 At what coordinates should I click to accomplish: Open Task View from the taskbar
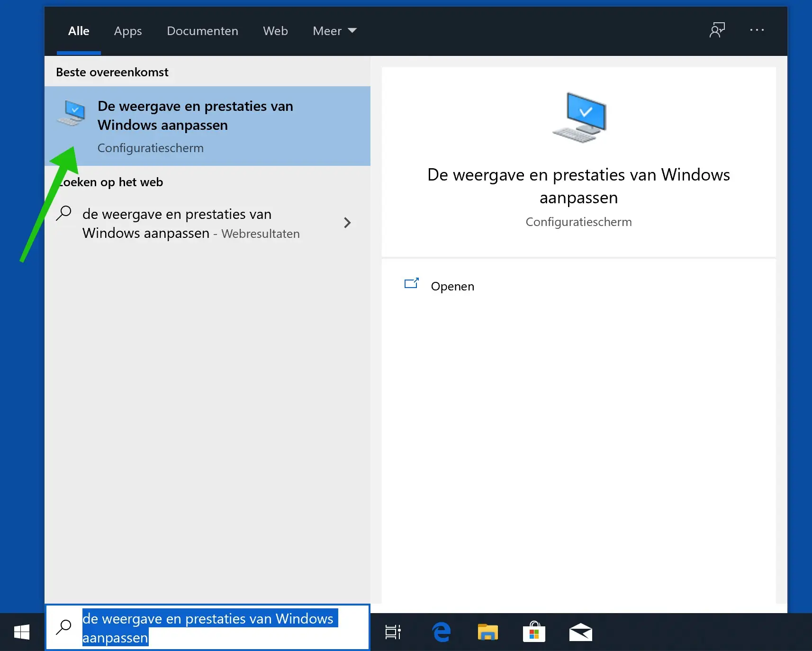[x=393, y=632]
